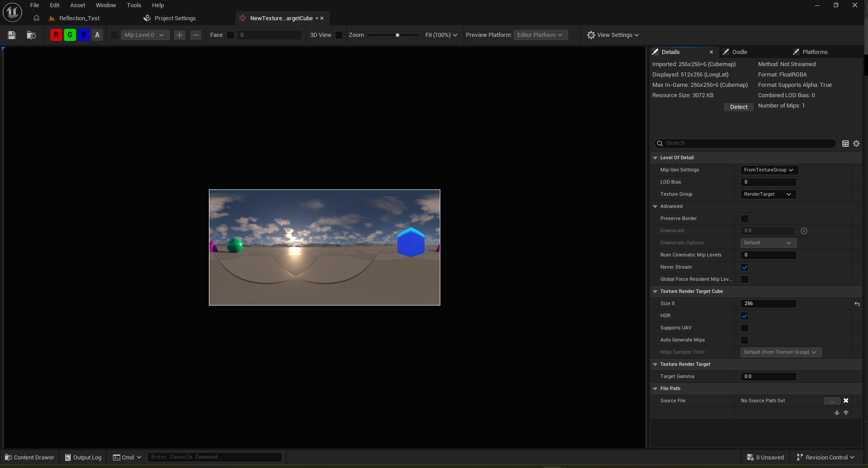Open the Fit (100%) zoom dropdown
The image size is (868, 468).
click(441, 35)
